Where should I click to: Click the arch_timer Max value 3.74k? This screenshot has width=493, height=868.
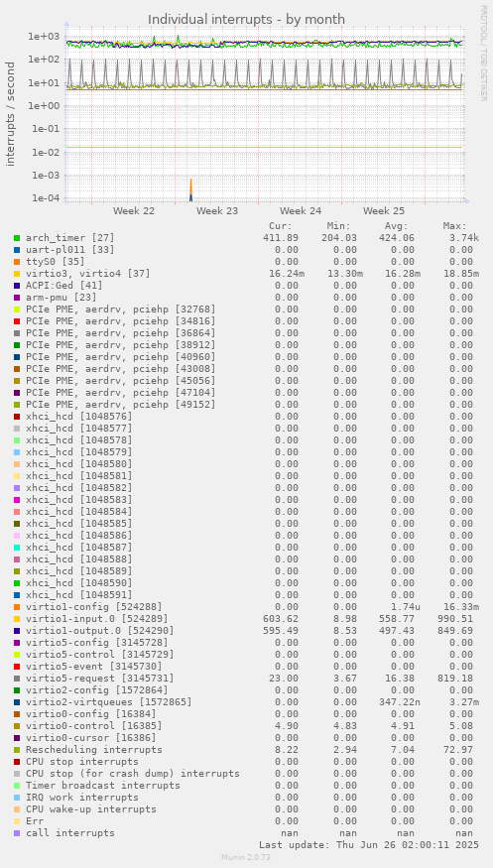(x=461, y=238)
